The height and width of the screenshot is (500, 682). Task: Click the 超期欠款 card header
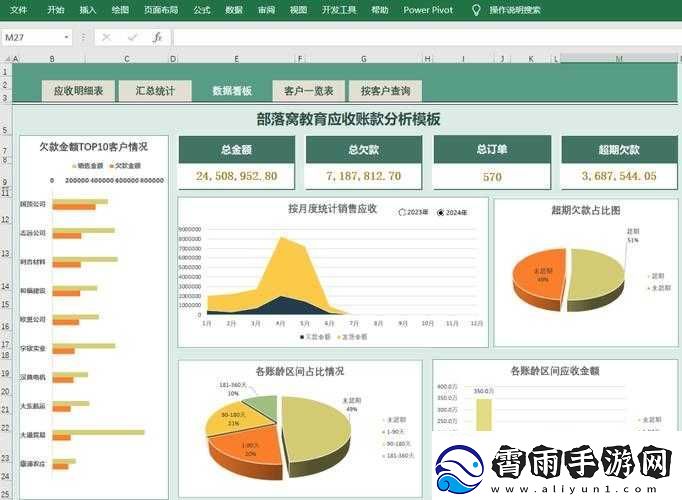click(619, 150)
